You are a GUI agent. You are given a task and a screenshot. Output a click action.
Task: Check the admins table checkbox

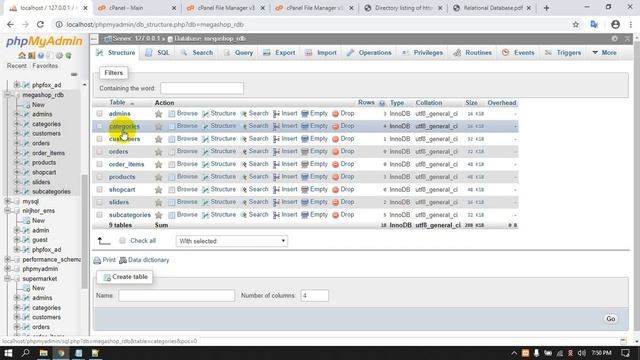point(100,113)
